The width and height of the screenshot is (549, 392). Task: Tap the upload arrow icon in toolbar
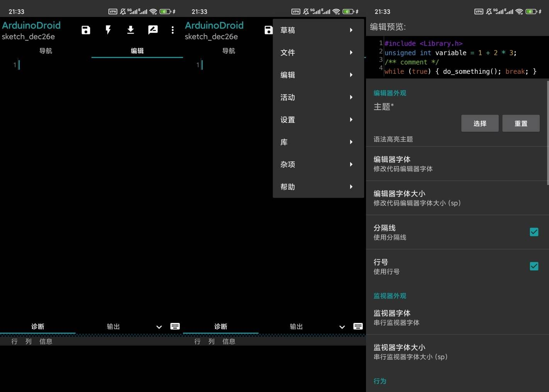[130, 30]
